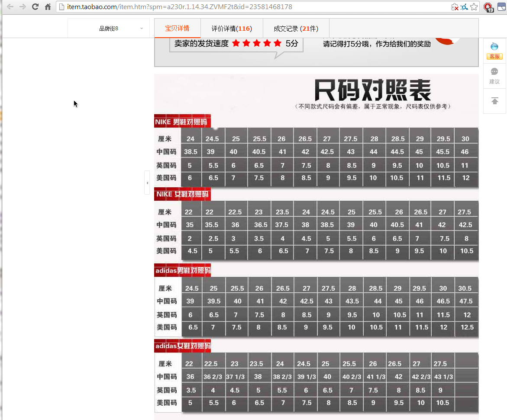Expand the 品牌街8 dropdown
The image size is (507, 420).
[x=109, y=29]
